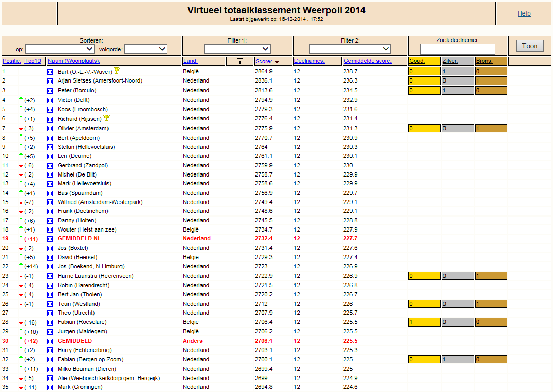Open the blue detail icon for Peter (Borculo)
The height and width of the screenshot is (392, 553).
(50, 90)
